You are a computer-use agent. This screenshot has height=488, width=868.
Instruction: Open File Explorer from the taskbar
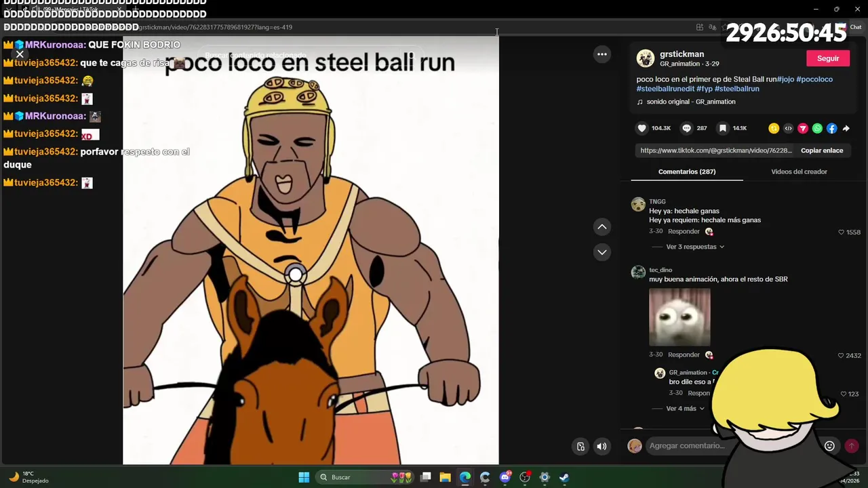point(445,477)
